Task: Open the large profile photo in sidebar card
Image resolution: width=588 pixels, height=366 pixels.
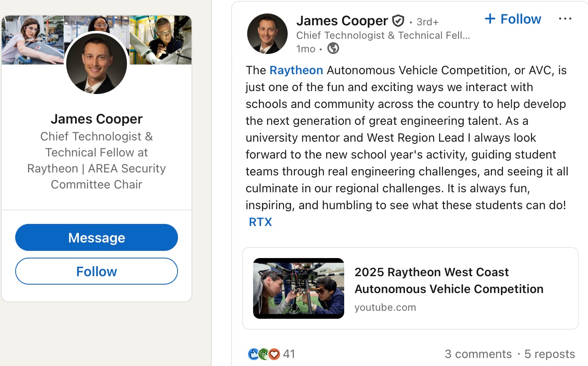Action: [x=97, y=63]
